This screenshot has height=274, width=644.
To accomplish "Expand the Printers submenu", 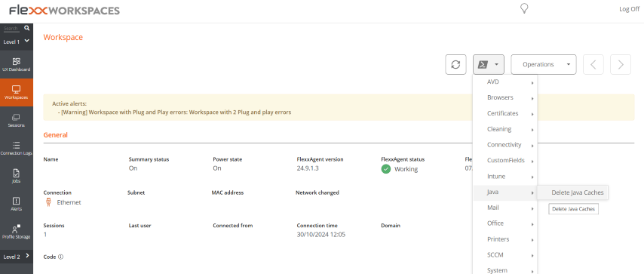I will tap(505, 239).
